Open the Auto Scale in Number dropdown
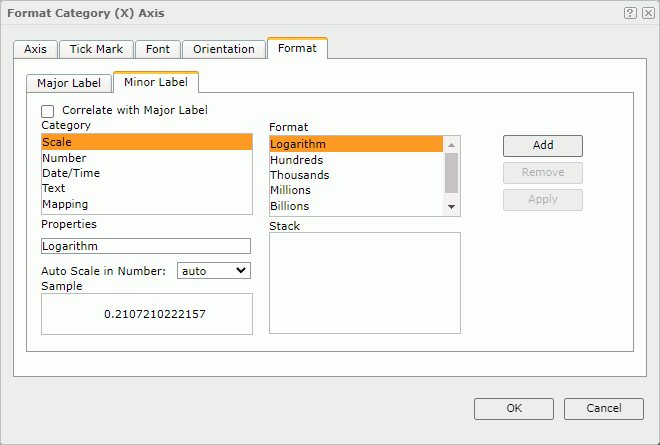The width and height of the screenshot is (660, 445). pyautogui.click(x=213, y=270)
